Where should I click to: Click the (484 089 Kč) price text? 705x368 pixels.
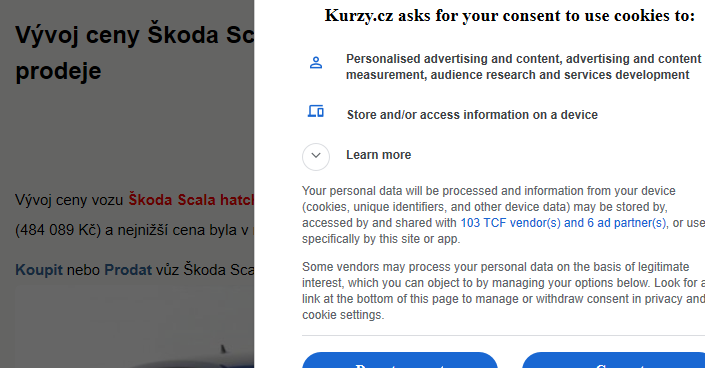[x=58, y=230]
